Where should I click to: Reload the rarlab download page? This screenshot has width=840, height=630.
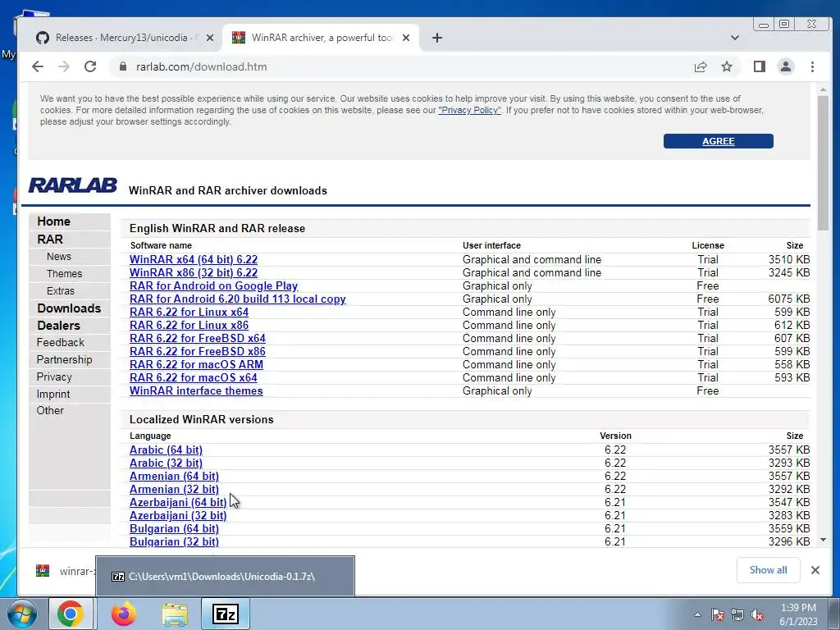pos(90,67)
